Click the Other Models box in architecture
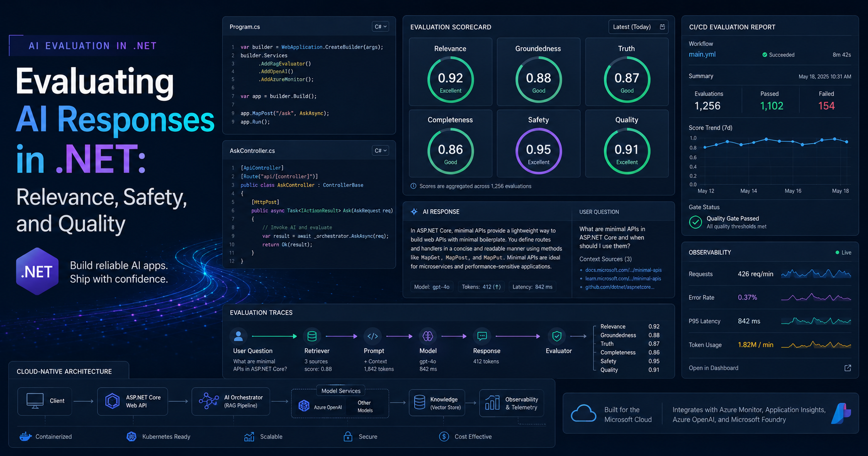The height and width of the screenshot is (456, 868). (x=365, y=406)
